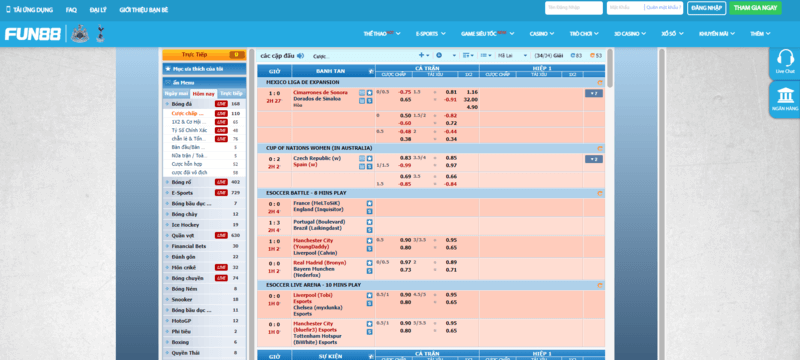
Task: Open the Ngân Hàng bank icon
Action: [x=785, y=95]
